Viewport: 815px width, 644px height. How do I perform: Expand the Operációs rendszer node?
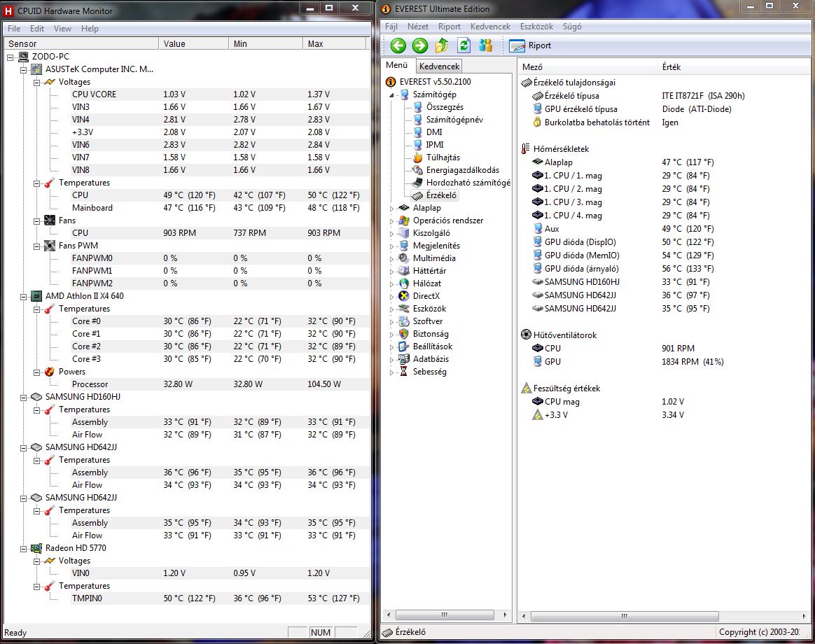392,221
